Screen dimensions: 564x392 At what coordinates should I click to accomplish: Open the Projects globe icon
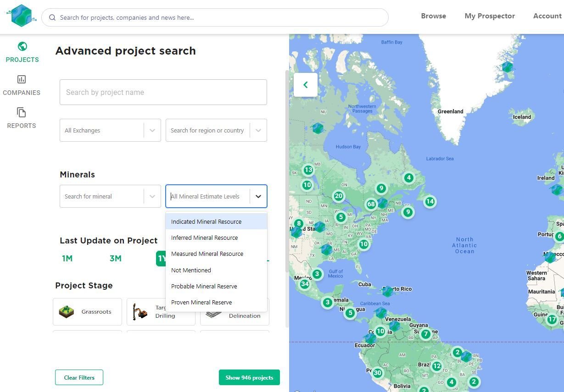coord(22,46)
